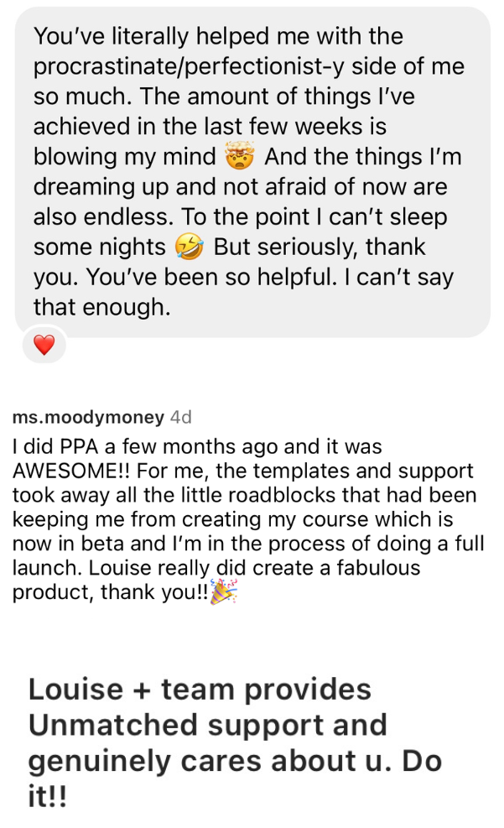The image size is (504, 828).
Task: Click the "Unmatched support and" line
Action: 208,725
